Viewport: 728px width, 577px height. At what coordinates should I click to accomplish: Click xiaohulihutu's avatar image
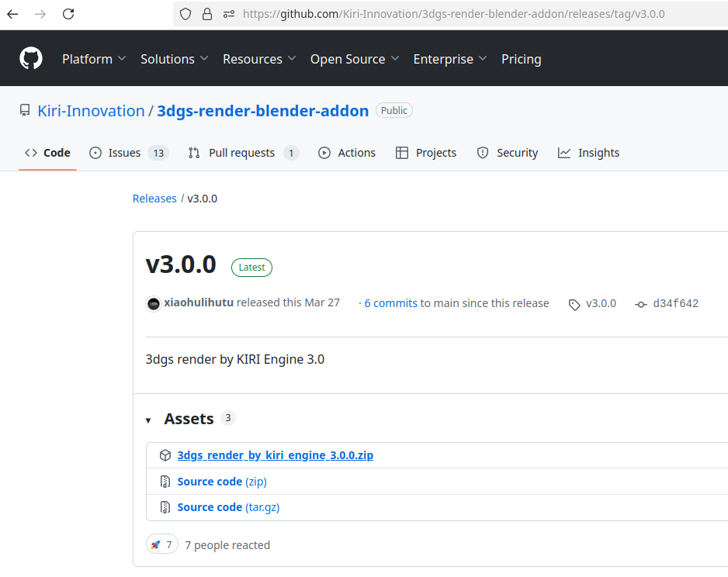click(154, 303)
